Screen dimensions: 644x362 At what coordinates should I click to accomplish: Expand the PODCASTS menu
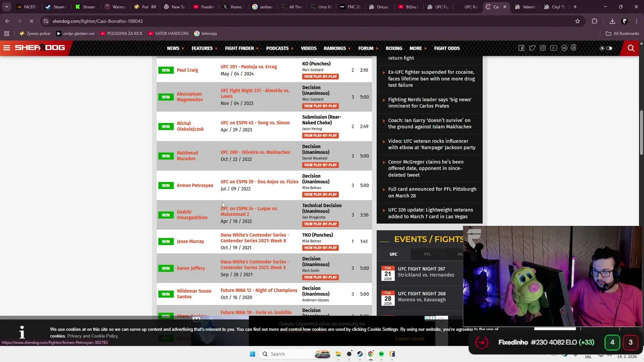click(279, 48)
